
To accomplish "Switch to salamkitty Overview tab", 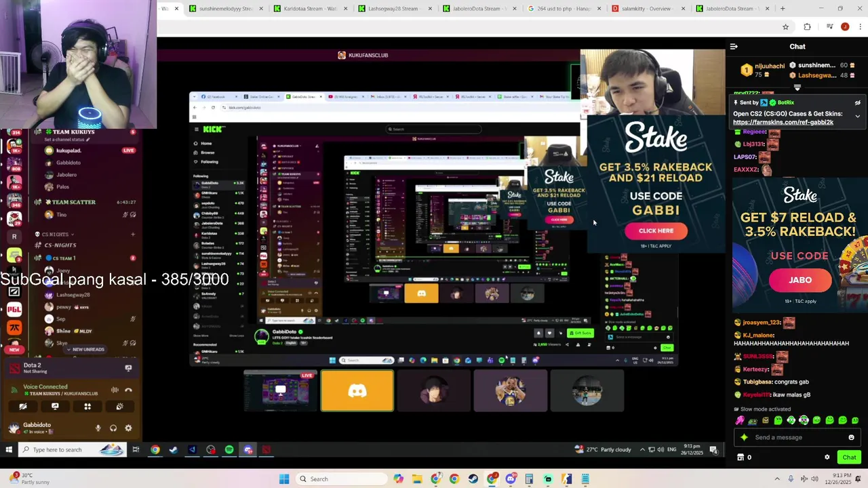I will coord(648,9).
